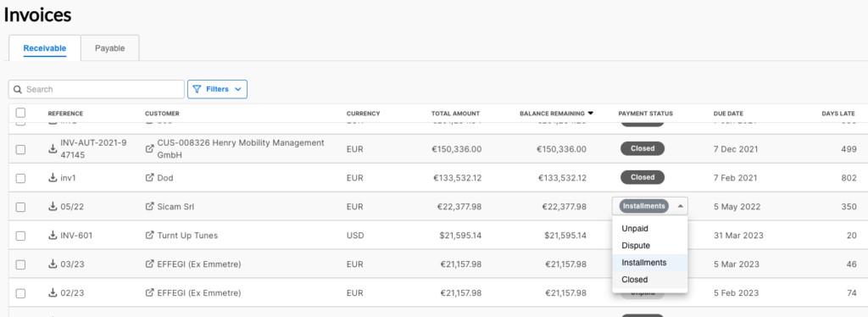Open external link icon for Henry Mobility Management
This screenshot has width=868, height=317.
pyautogui.click(x=149, y=149)
